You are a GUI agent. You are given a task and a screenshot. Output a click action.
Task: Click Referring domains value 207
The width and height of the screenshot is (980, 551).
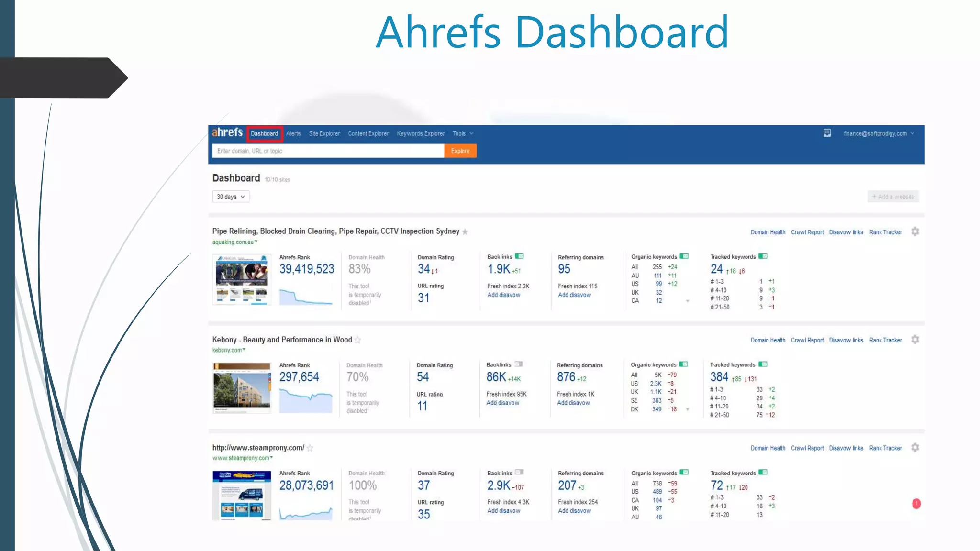[x=567, y=485]
